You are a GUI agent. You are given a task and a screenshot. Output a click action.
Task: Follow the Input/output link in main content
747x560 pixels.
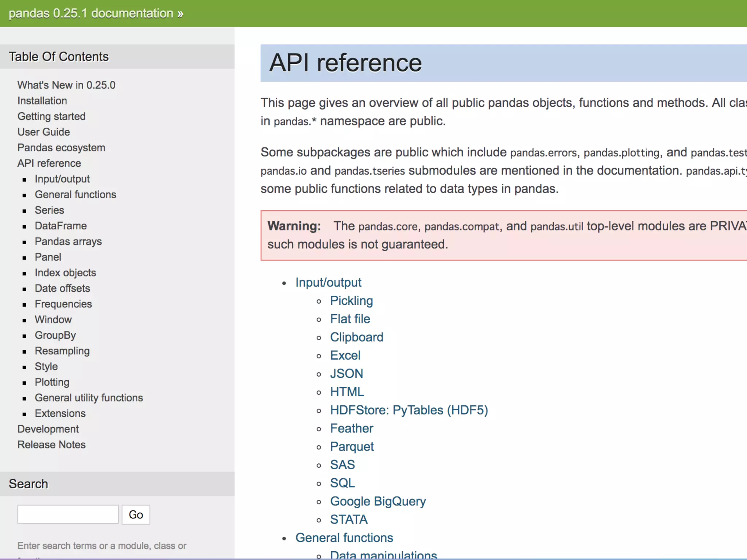click(x=328, y=283)
